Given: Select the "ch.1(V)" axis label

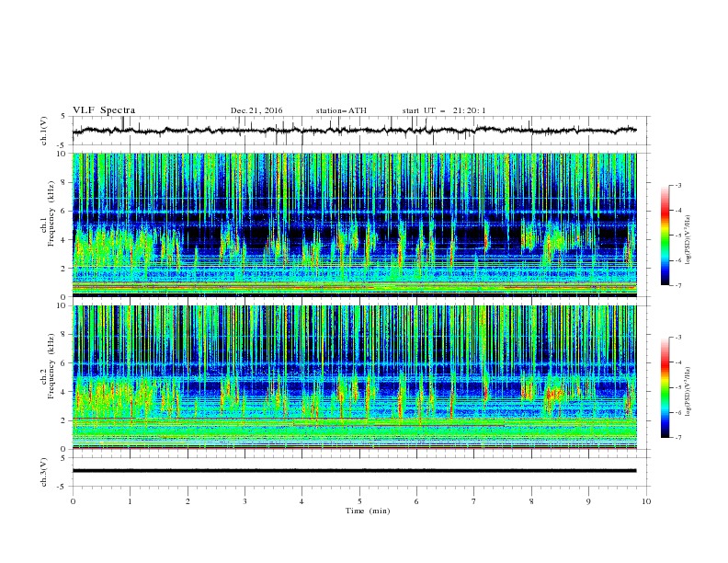Looking at the screenshot, I should pyautogui.click(x=44, y=132).
